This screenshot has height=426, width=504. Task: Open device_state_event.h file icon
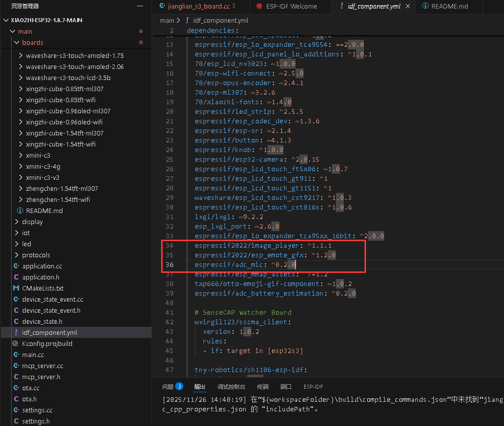17,310
